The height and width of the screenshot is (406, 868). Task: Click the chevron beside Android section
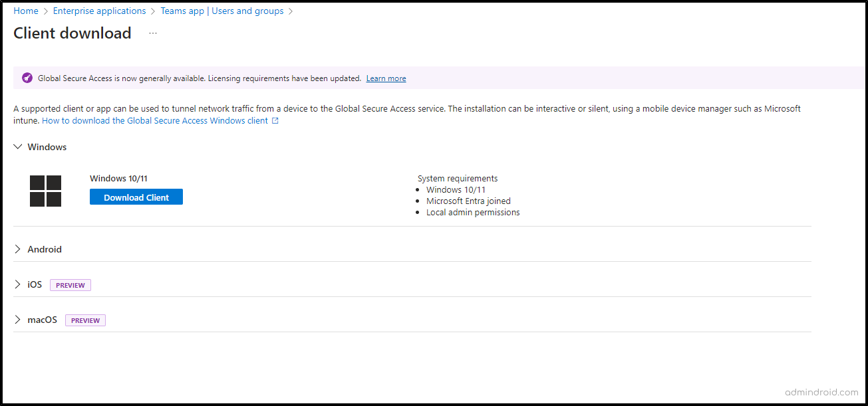pyautogui.click(x=17, y=249)
